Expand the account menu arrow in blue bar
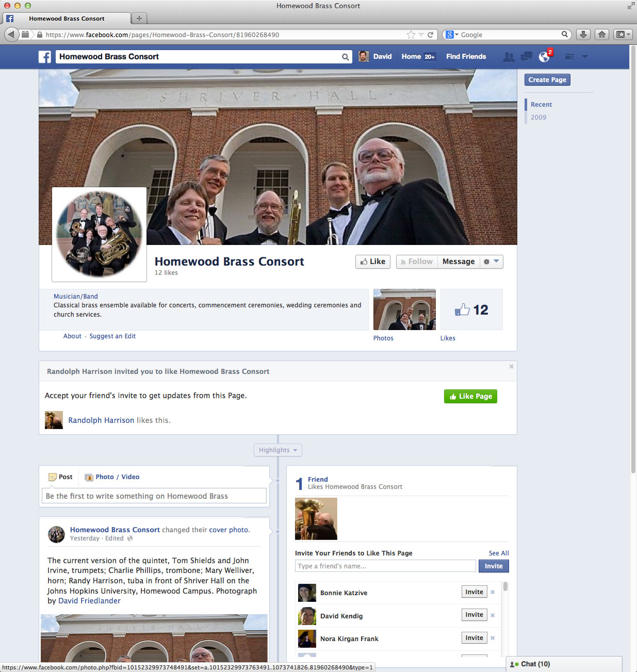 585,56
